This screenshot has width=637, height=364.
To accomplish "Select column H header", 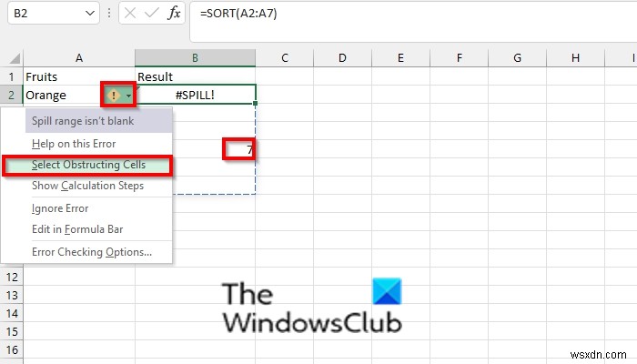I will (x=576, y=58).
